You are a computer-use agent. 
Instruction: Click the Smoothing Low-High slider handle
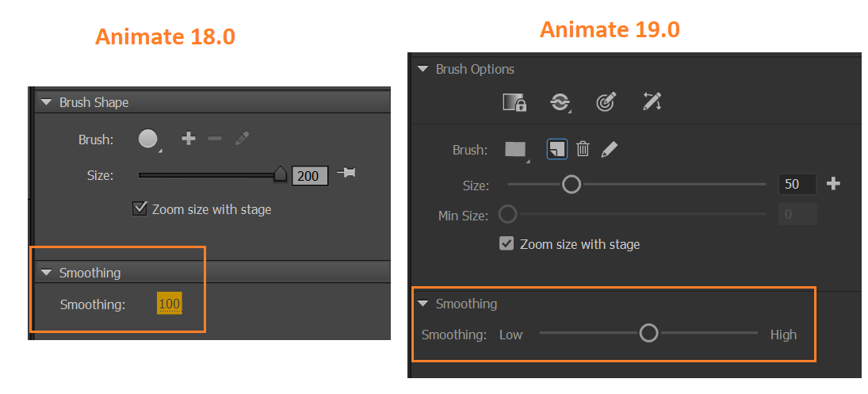coord(648,334)
